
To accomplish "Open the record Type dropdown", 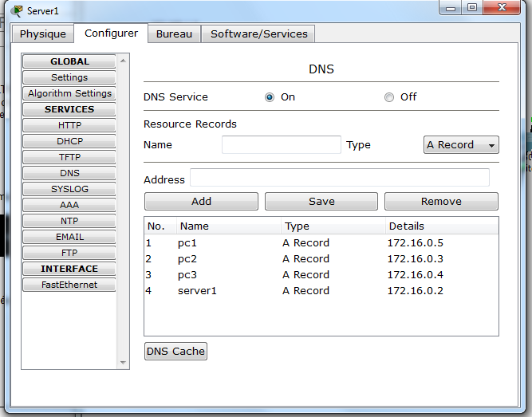I will pyautogui.click(x=460, y=145).
